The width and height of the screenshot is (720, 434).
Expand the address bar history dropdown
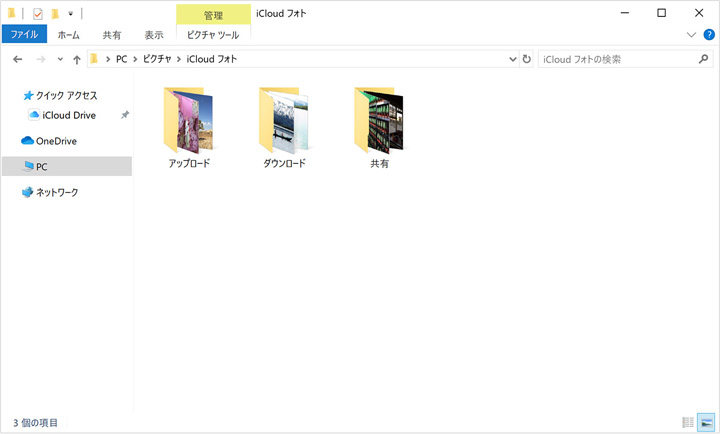click(x=513, y=59)
